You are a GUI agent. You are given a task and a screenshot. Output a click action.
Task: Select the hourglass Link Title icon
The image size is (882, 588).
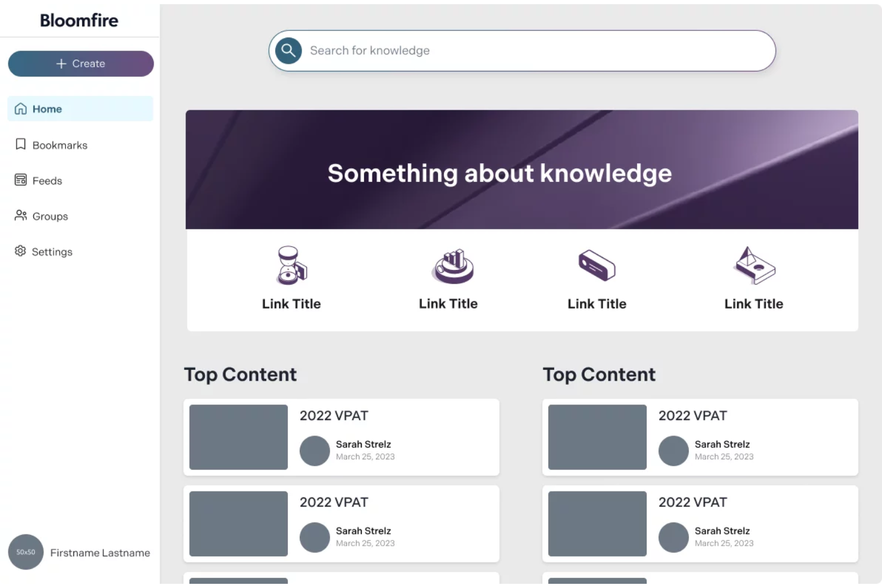[x=291, y=266]
